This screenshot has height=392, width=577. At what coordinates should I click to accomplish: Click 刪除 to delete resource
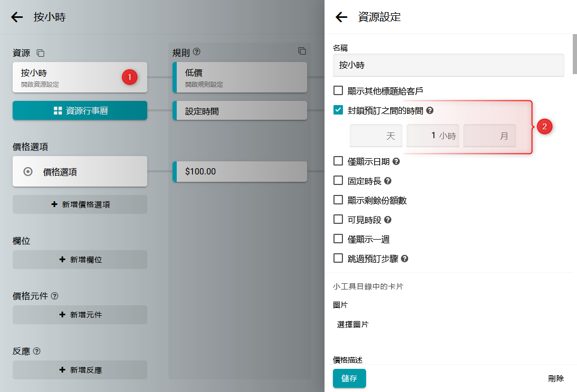555,378
